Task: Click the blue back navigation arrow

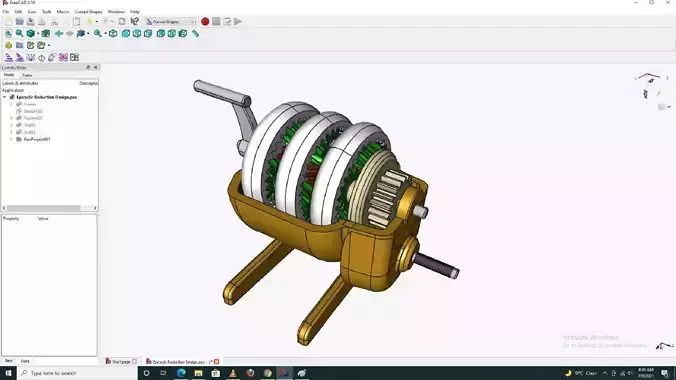Action: (59, 34)
